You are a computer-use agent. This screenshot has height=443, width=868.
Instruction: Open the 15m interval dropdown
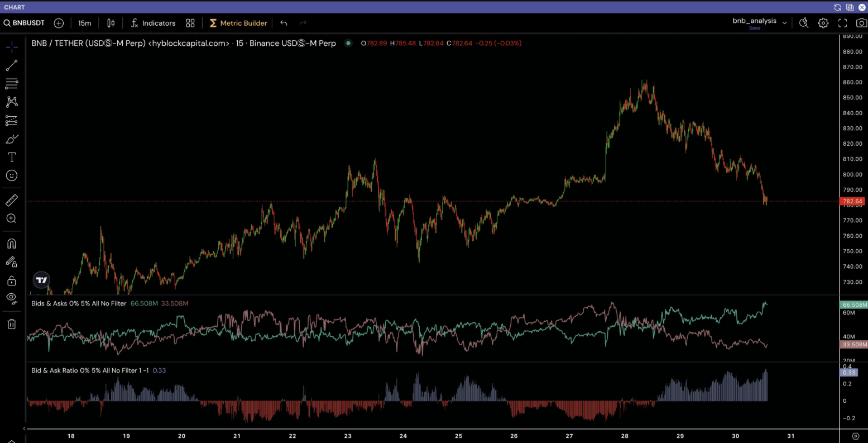click(x=84, y=23)
